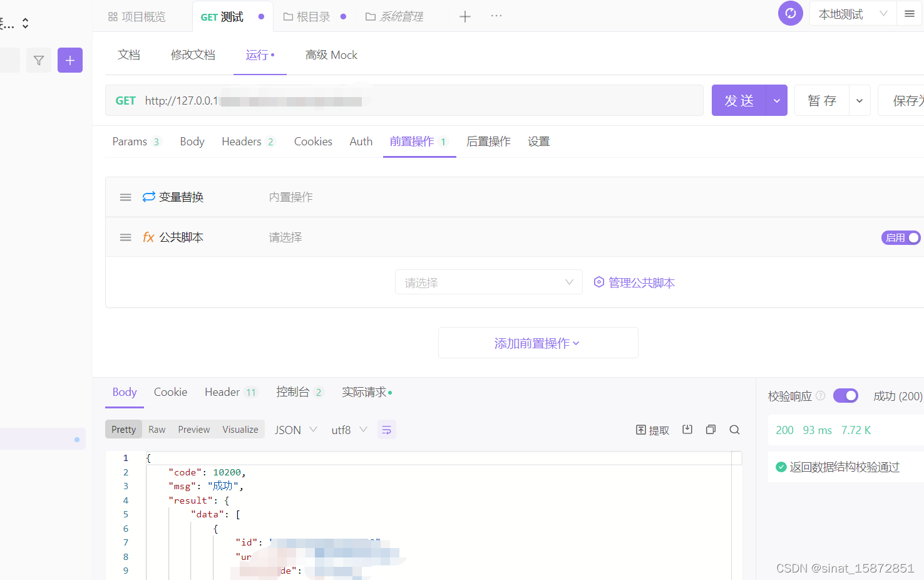Open the utf8 encoding dropdown
Image resolution: width=924 pixels, height=580 pixels.
pos(349,430)
